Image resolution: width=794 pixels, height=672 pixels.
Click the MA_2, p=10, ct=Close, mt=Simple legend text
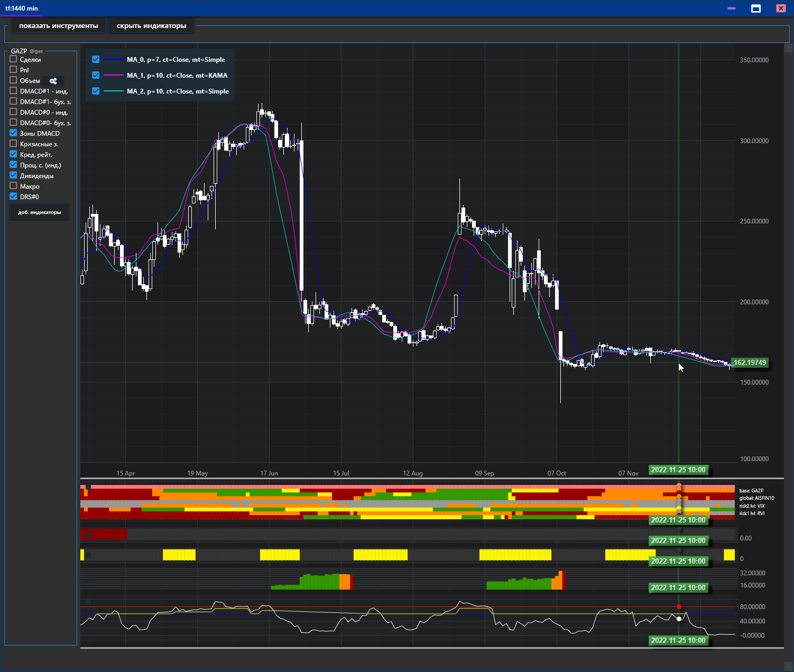point(178,91)
